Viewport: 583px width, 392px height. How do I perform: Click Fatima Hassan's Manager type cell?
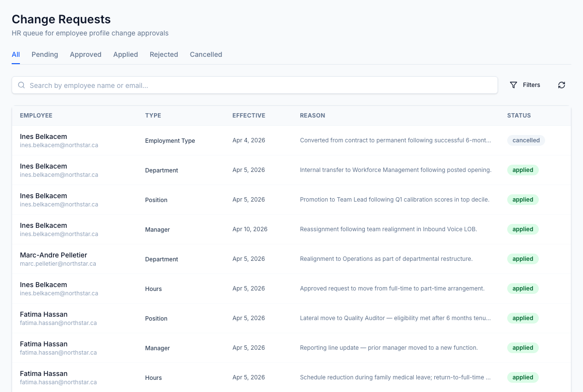[157, 348]
